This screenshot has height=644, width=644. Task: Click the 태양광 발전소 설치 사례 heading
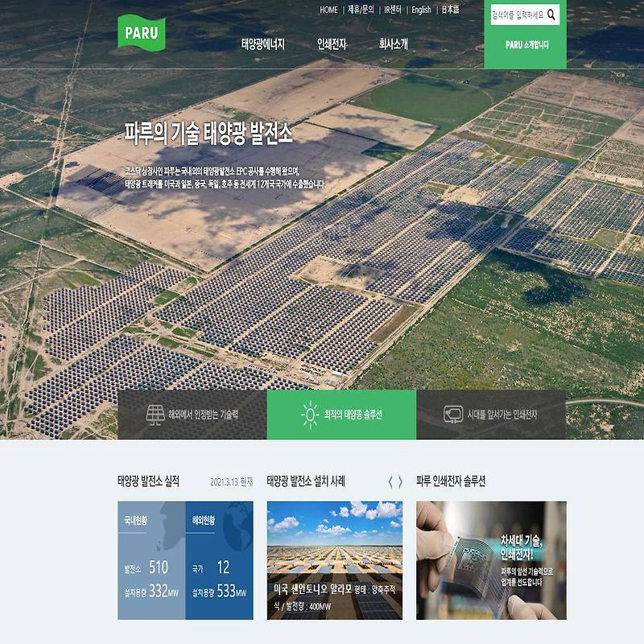pyautogui.click(x=306, y=481)
